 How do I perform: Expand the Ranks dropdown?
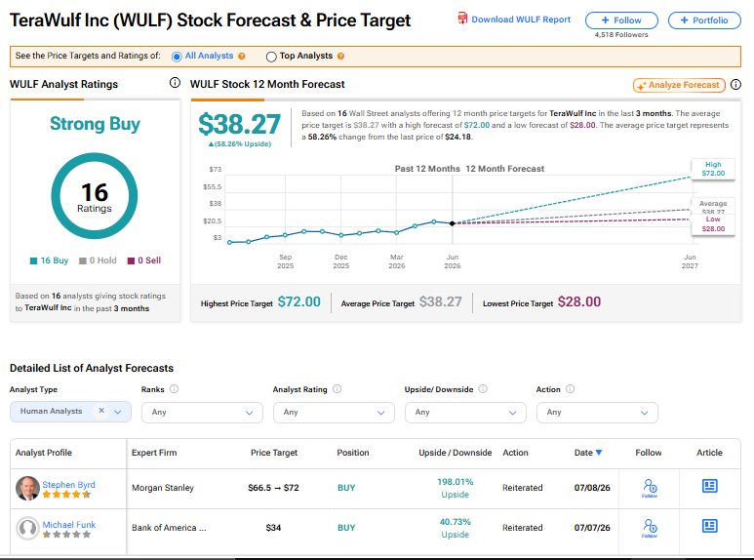(202, 413)
